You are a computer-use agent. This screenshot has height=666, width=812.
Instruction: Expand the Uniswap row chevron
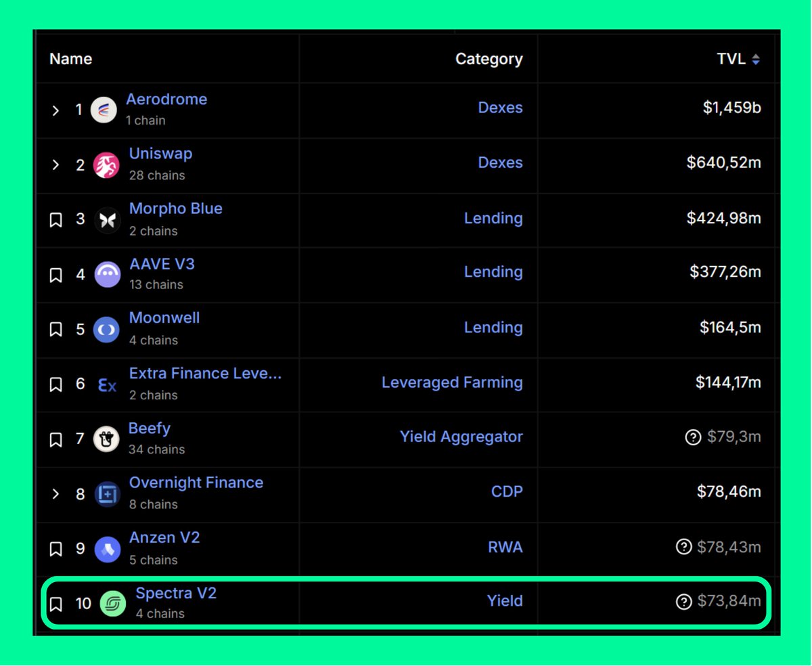[x=56, y=165]
